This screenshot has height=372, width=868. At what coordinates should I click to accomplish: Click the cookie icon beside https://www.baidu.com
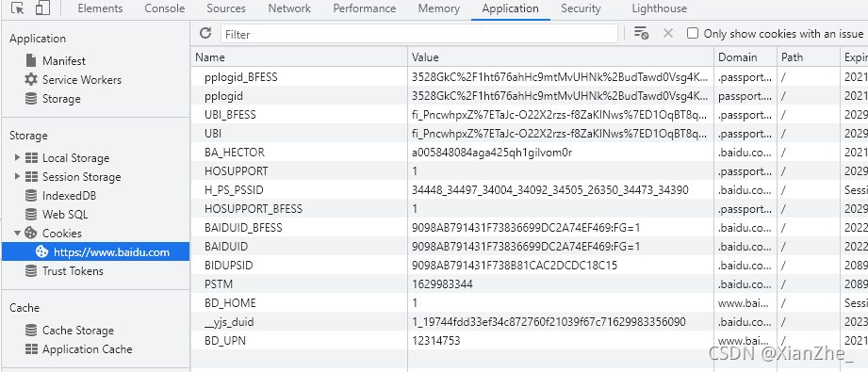pos(41,251)
